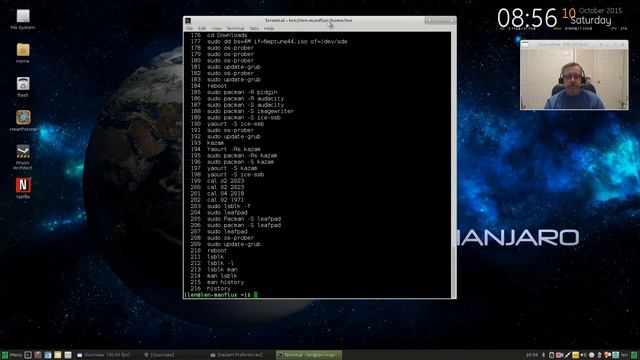Open the Home folder desktop icon

[x=23, y=53]
